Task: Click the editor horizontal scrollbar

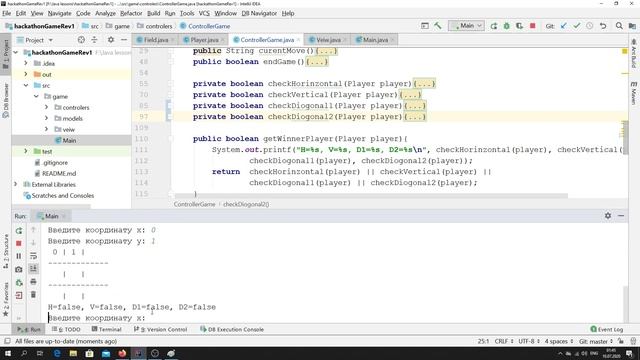Action: tap(371, 196)
